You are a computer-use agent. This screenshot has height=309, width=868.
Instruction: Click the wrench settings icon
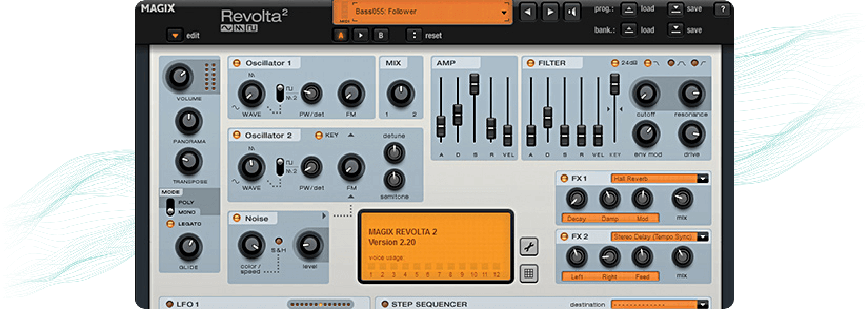tap(529, 246)
